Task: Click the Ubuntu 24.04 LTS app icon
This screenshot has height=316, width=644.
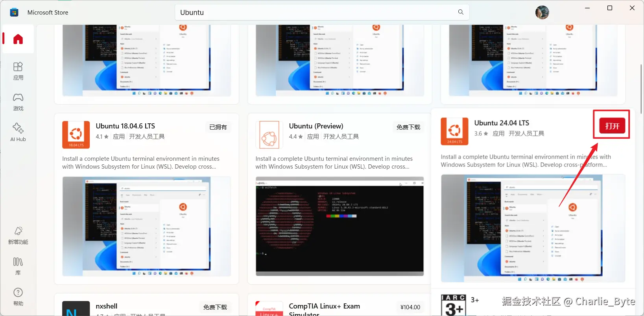Action: tap(454, 132)
